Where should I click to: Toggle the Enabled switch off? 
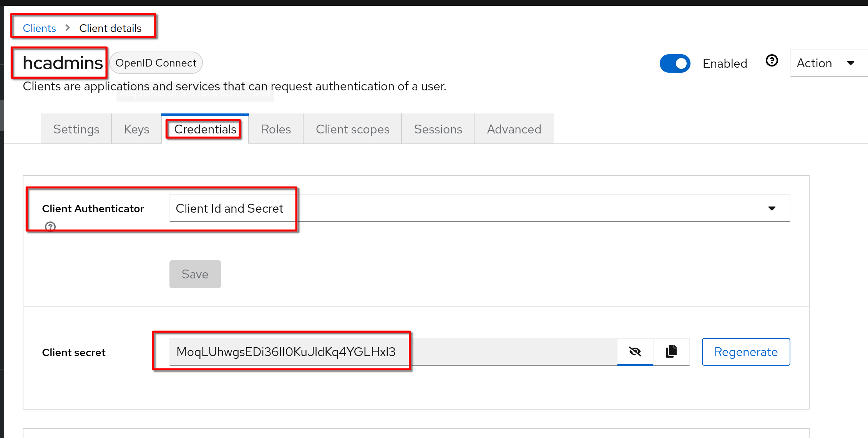coord(675,63)
